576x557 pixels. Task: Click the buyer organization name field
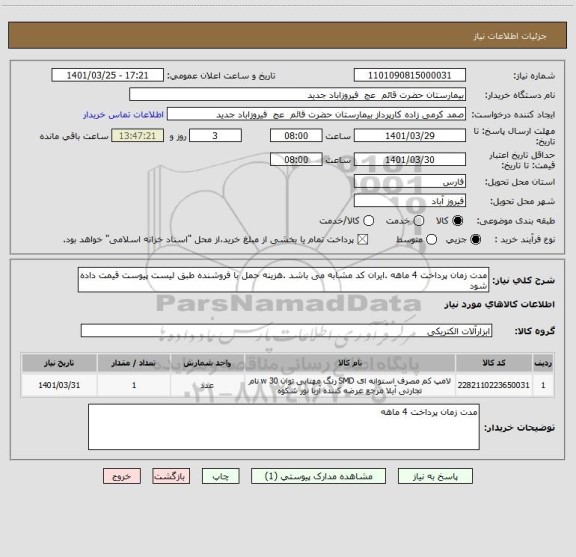click(x=298, y=95)
